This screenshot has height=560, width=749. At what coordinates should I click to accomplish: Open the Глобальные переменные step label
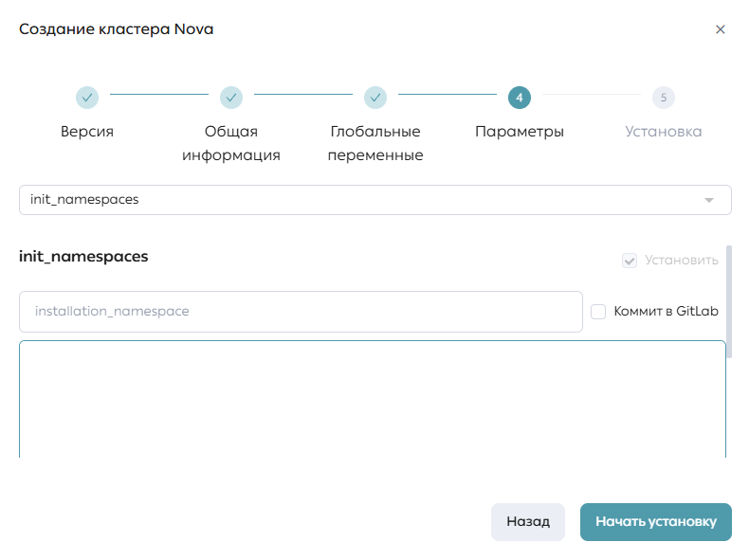(375, 143)
